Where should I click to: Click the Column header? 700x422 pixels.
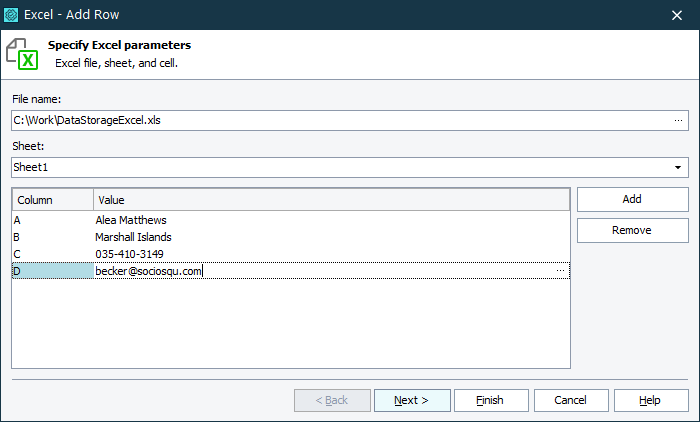pos(53,200)
